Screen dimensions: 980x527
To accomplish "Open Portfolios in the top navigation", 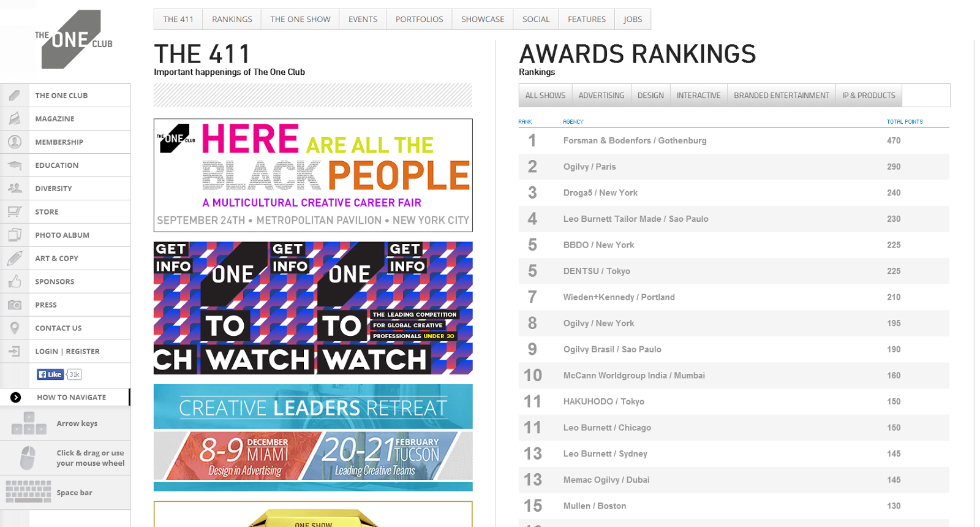I will click(x=419, y=20).
